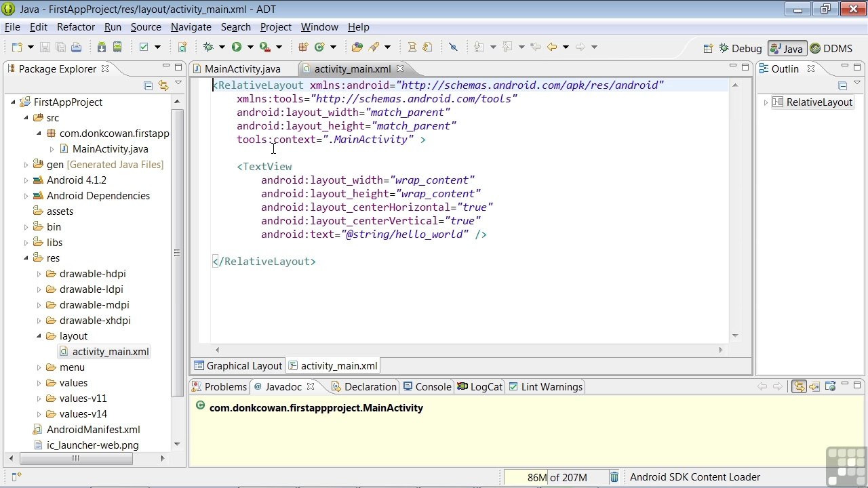Viewport: 868px width, 488px height.
Task: Click the Save All toolbar icon
Action: (60, 47)
